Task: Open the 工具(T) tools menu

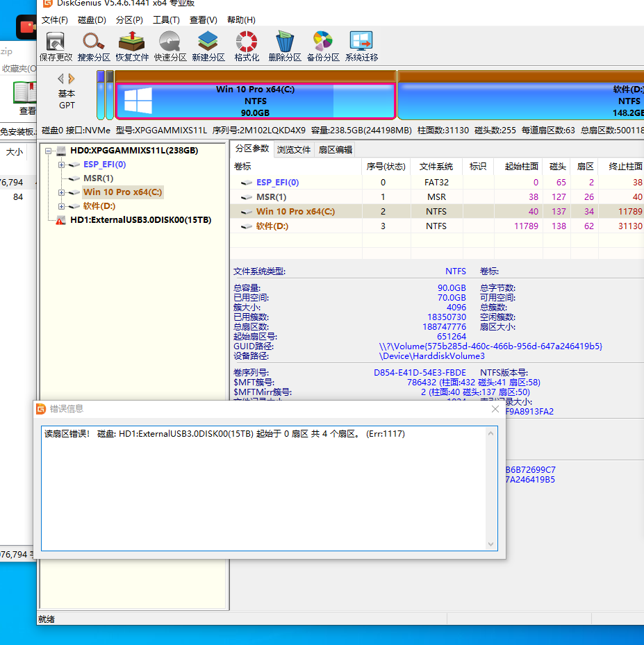Action: 166,20
